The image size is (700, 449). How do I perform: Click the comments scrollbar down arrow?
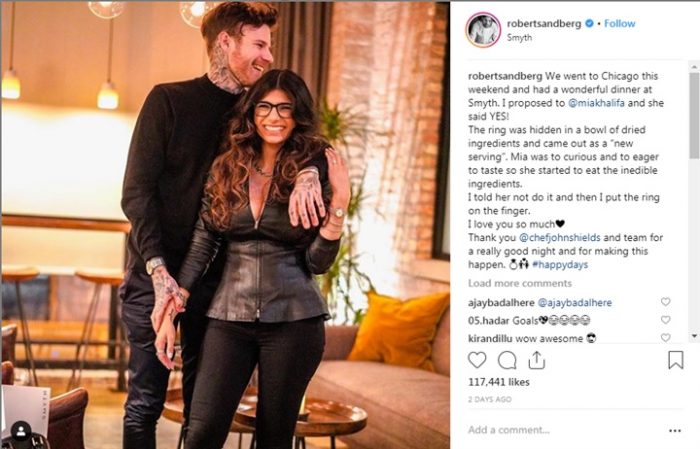pos(694,336)
